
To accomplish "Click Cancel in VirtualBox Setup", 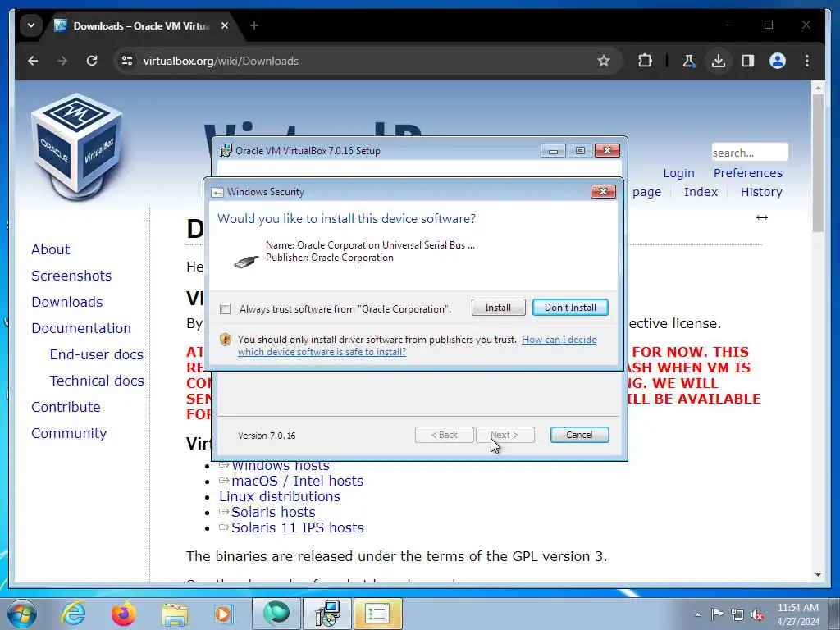I will pos(579,435).
